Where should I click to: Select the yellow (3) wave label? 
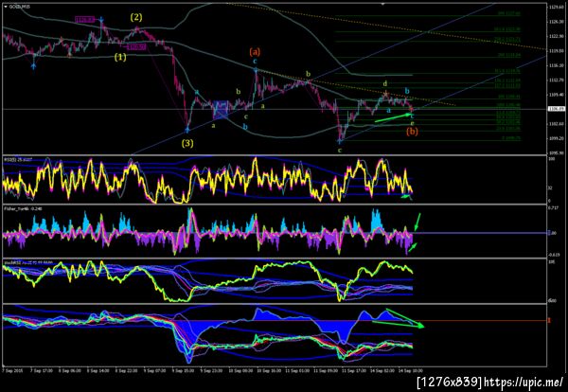186,144
